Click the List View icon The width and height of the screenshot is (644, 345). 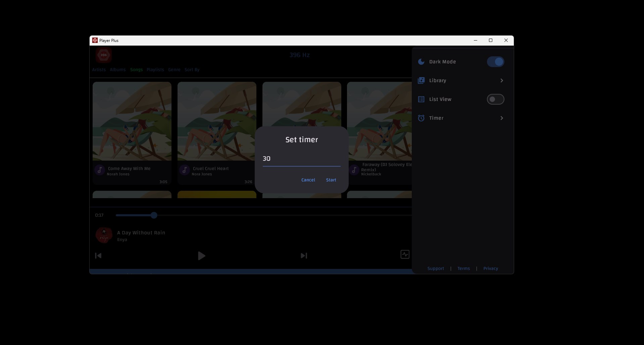pyautogui.click(x=421, y=99)
